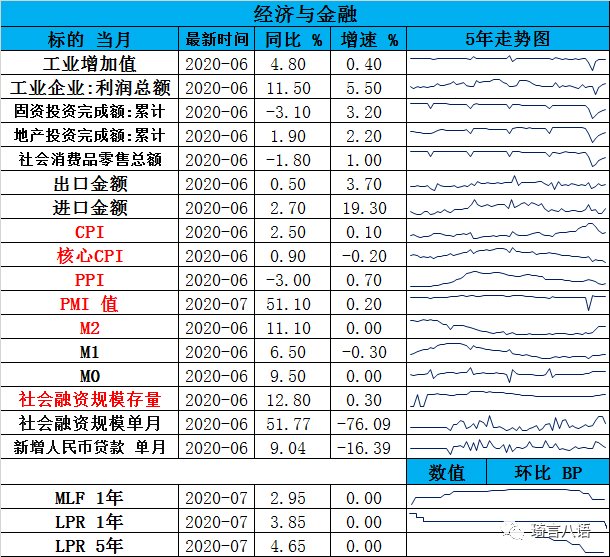Open the 进口金额 trend sparkline
Viewport: 610px width, 557px height.
tap(508, 208)
